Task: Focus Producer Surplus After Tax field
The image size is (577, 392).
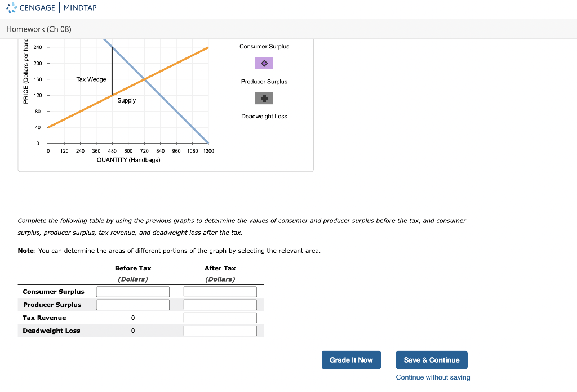Action: click(x=220, y=305)
